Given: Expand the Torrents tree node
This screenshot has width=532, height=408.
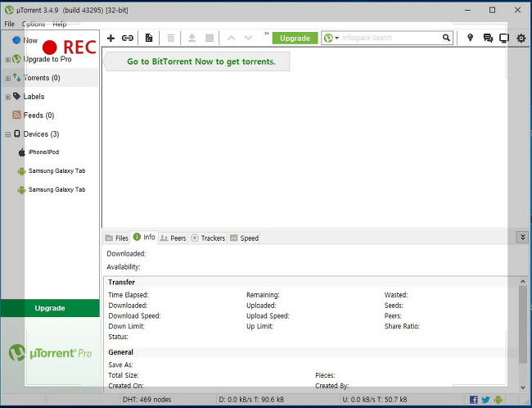Looking at the screenshot, I should pos(7,79).
